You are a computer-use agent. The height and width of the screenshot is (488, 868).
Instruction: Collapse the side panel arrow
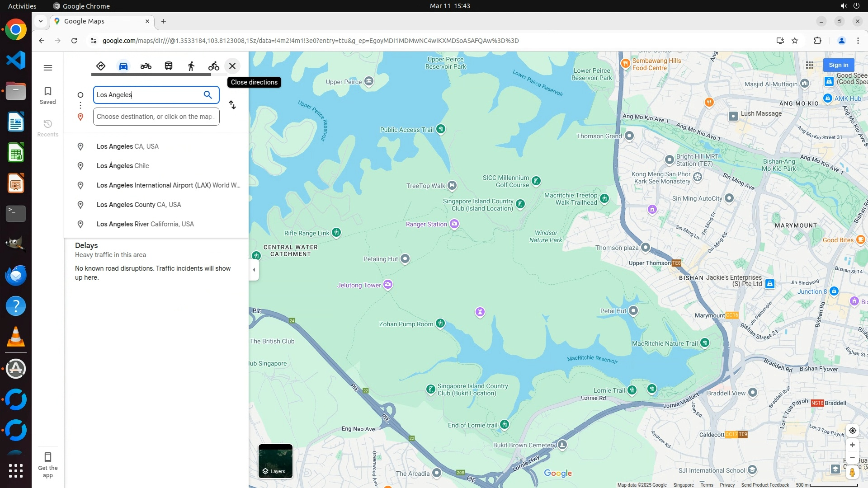click(254, 270)
